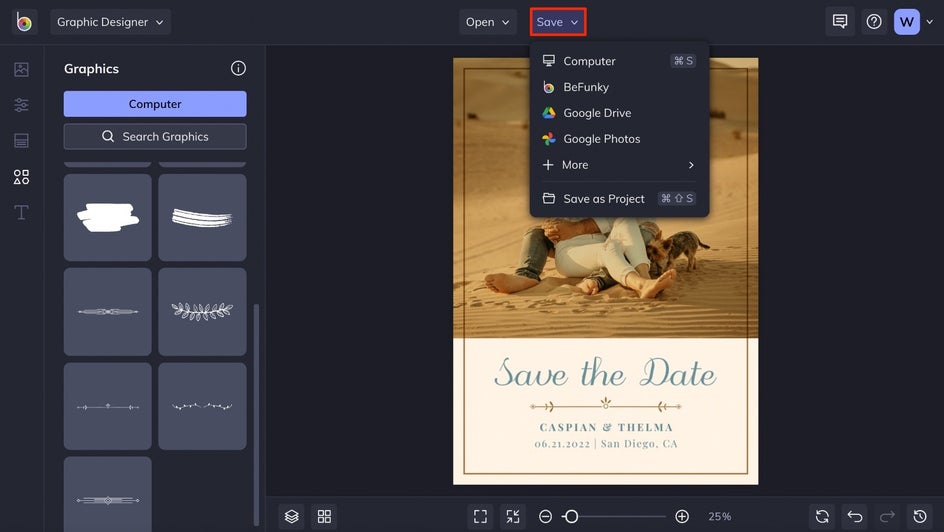This screenshot has width=944, height=532.
Task: Click the Graphics info icon
Action: click(x=238, y=68)
